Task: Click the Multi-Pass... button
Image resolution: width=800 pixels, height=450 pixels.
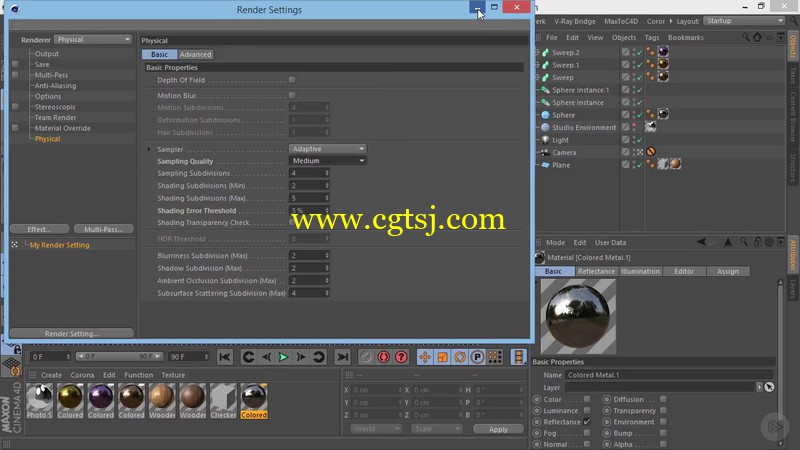Action: pos(104,229)
